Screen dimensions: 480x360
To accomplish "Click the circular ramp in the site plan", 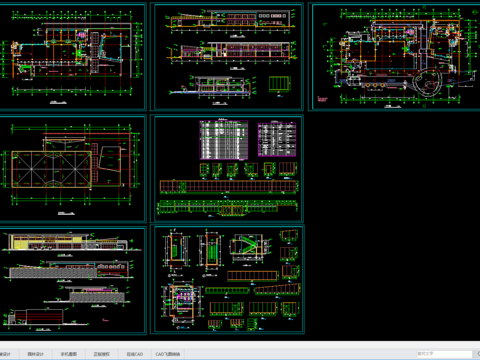I will pos(427,82).
